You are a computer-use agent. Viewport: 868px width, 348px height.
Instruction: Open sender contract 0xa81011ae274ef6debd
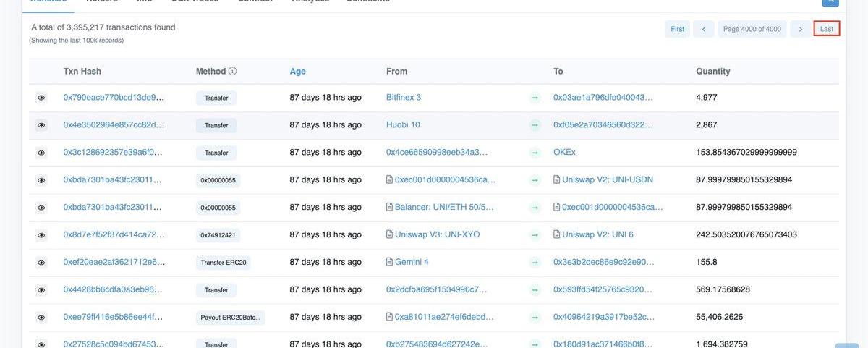445,317
